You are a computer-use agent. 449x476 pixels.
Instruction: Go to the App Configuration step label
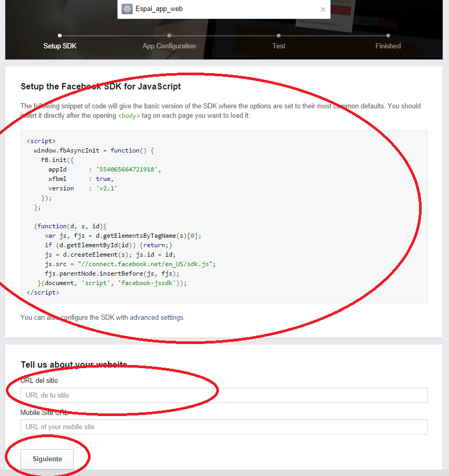[x=169, y=46]
